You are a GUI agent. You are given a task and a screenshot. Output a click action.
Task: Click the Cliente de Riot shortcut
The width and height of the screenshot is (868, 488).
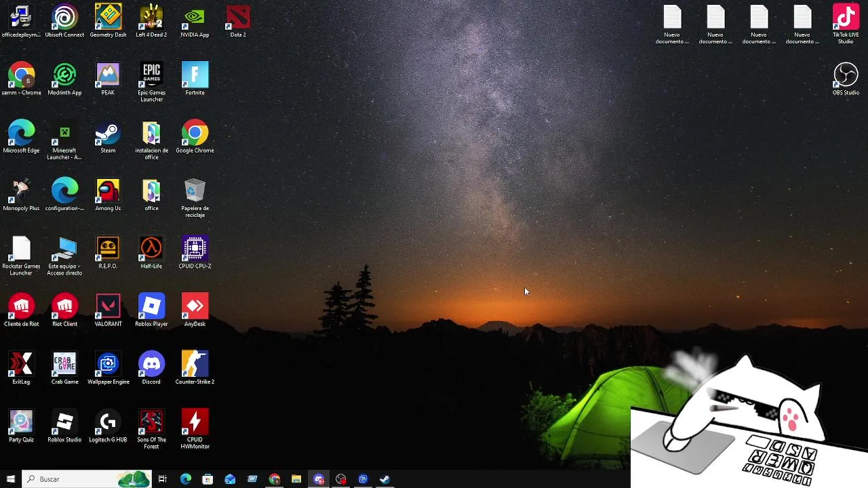(x=21, y=310)
